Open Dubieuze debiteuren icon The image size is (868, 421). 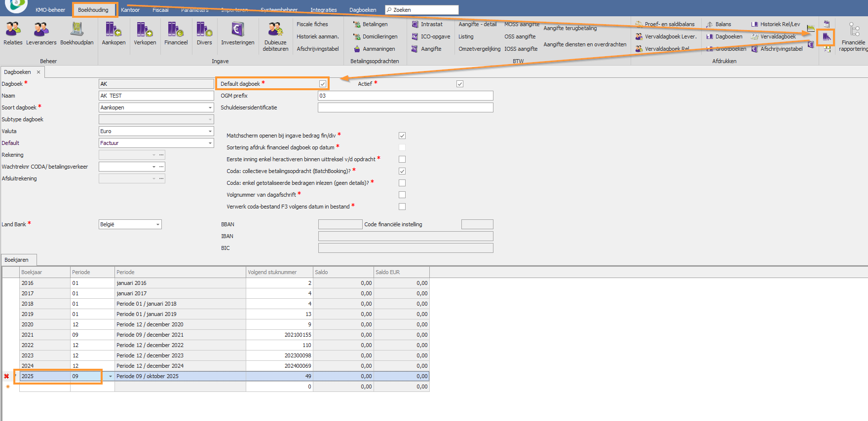click(x=275, y=31)
